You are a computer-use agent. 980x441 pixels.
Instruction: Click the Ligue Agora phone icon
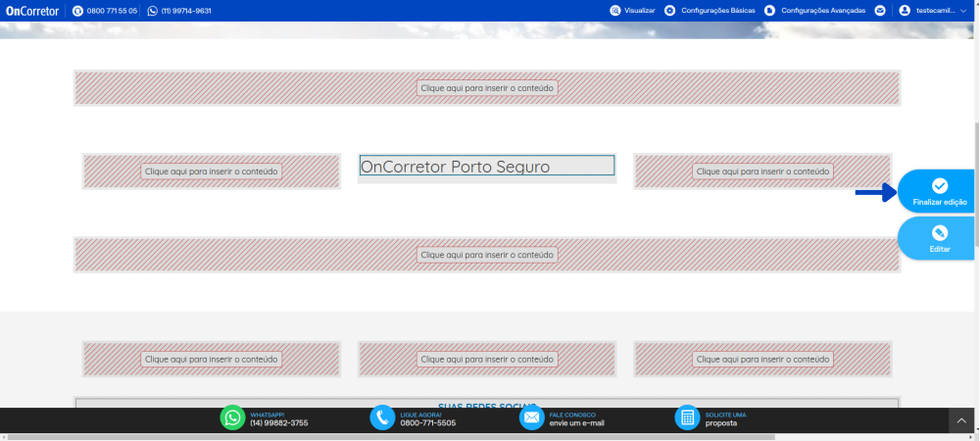click(382, 417)
